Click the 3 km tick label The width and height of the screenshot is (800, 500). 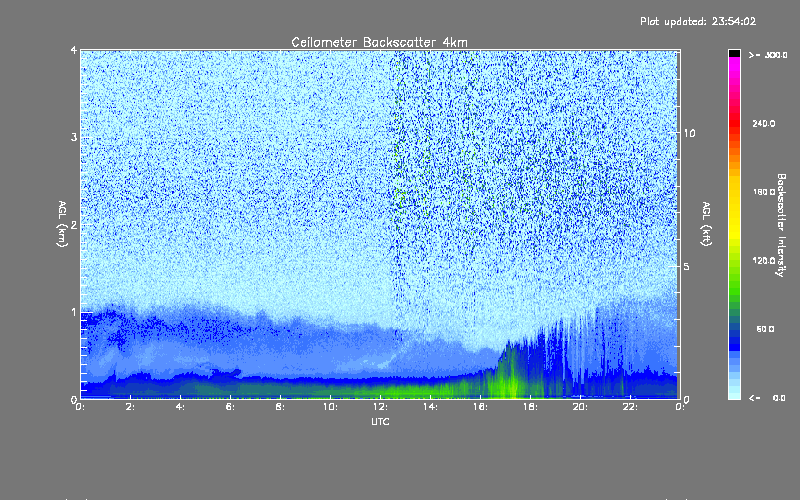click(74, 137)
